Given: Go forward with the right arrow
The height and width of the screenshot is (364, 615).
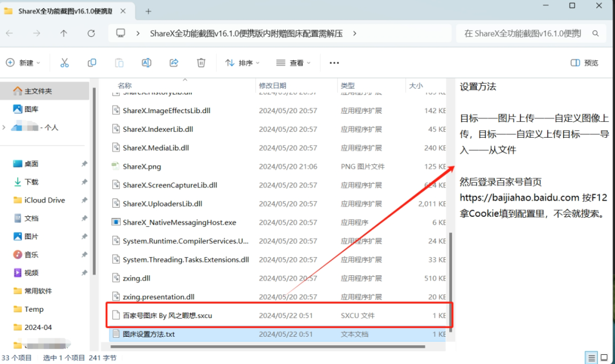Looking at the screenshot, I should coord(36,34).
